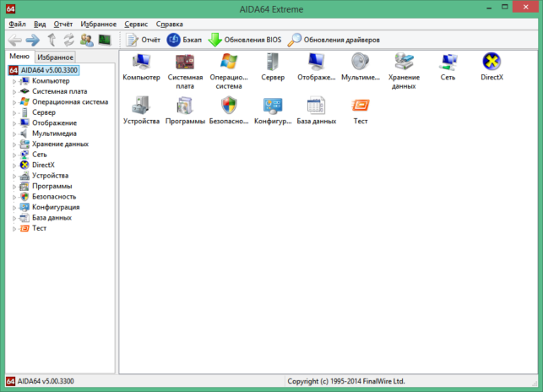543x392 pixels.
Task: Click the up-level arrow toolbar icon
Action: pos(52,41)
